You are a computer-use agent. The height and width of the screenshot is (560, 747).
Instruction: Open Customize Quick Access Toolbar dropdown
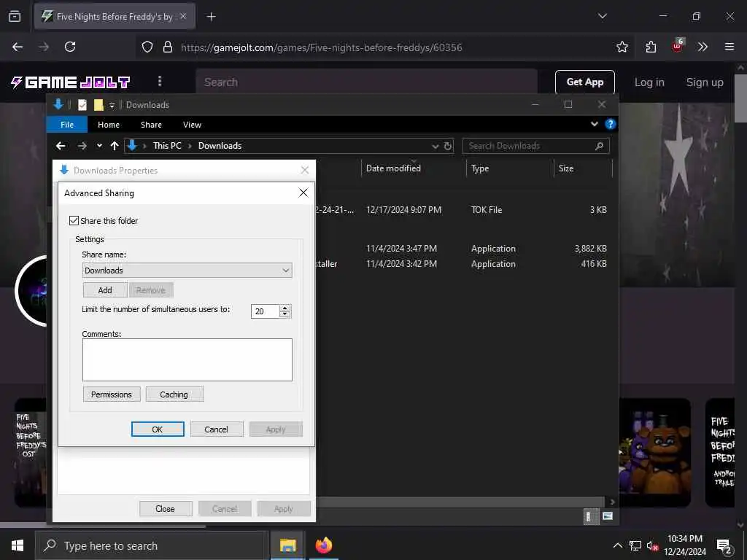tap(112, 105)
